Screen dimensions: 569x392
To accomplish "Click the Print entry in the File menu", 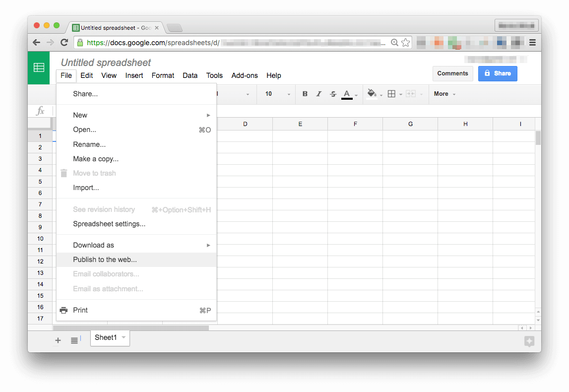I will click(80, 310).
